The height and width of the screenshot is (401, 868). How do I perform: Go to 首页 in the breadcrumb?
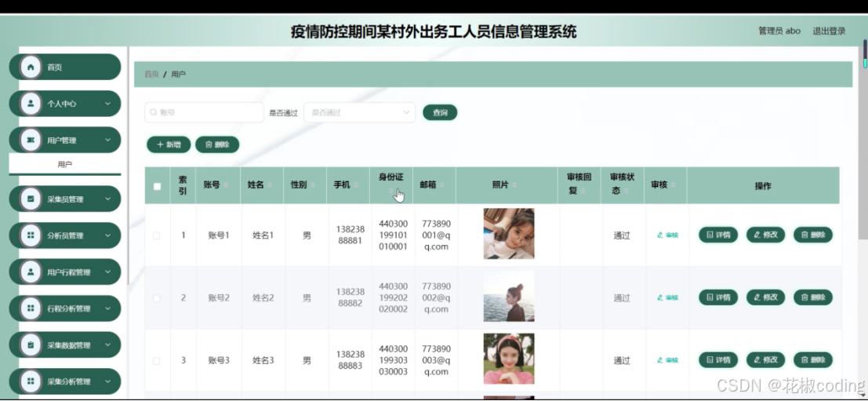pos(151,75)
